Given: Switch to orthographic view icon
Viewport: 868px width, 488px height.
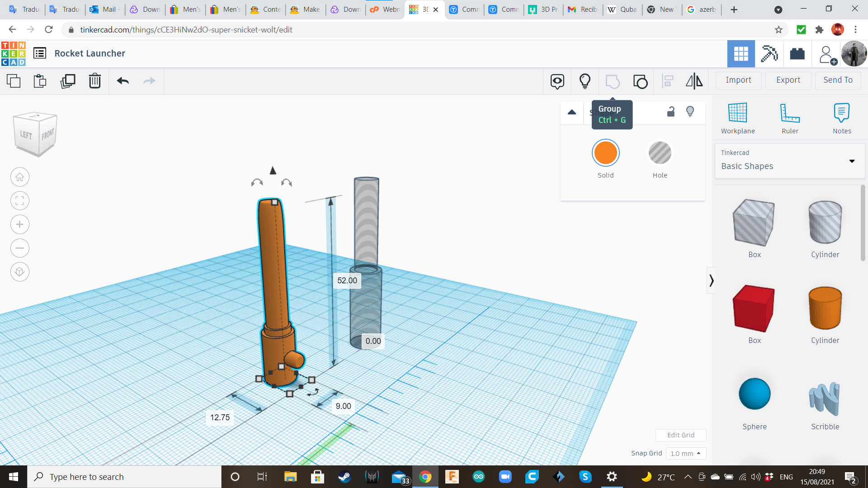Looking at the screenshot, I should (x=20, y=272).
